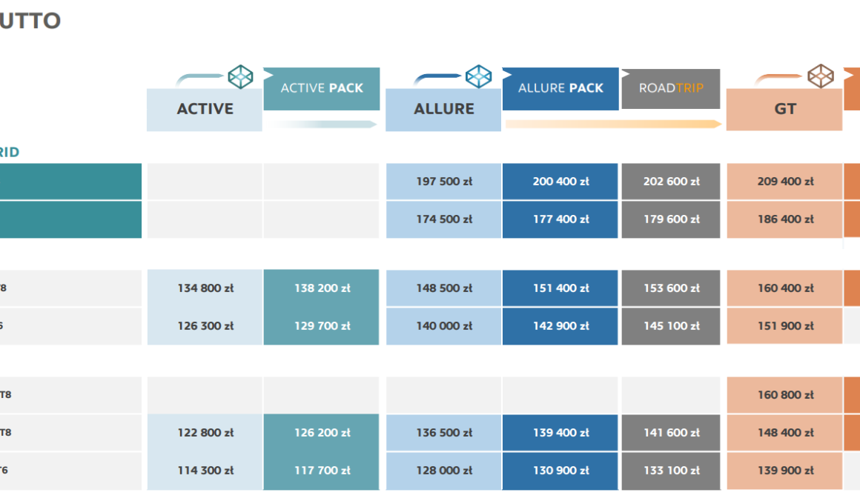Pick the 138 200 zł Active Pack price

click(x=322, y=288)
